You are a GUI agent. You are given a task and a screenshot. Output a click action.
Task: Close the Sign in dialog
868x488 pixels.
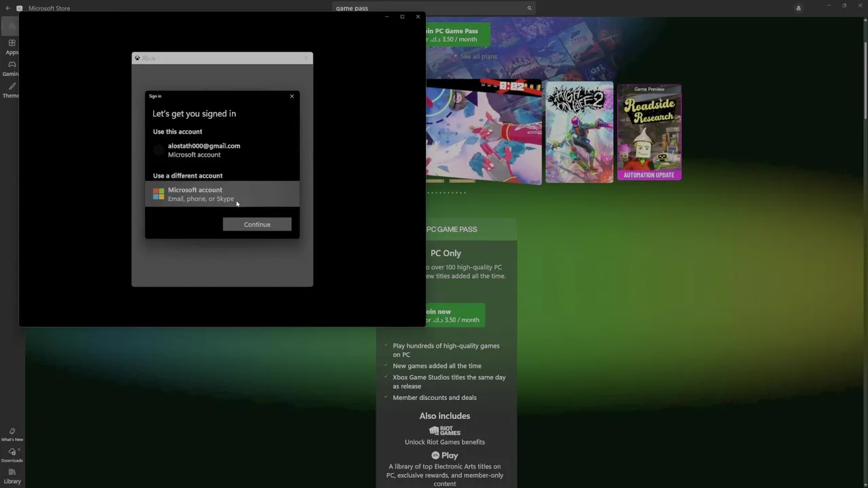pos(292,96)
